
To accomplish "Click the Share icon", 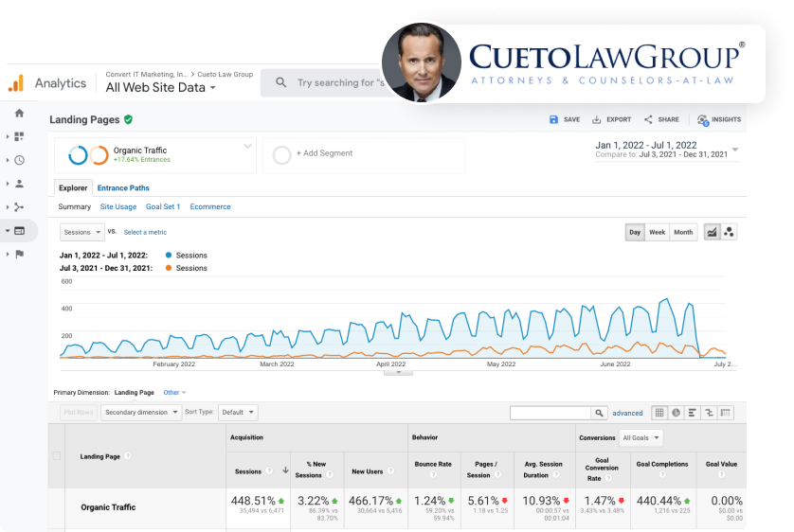I will click(x=648, y=119).
